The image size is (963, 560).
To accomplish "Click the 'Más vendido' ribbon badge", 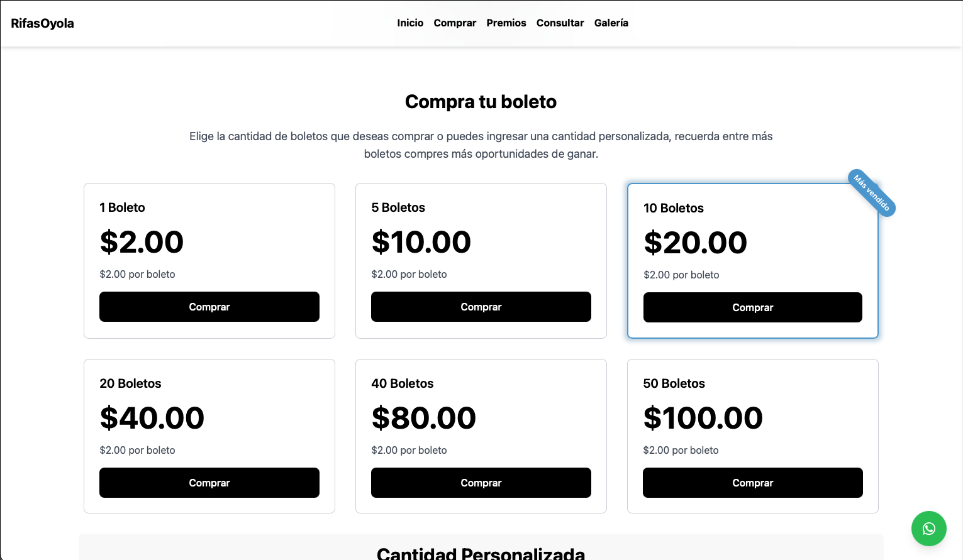I will 871,192.
